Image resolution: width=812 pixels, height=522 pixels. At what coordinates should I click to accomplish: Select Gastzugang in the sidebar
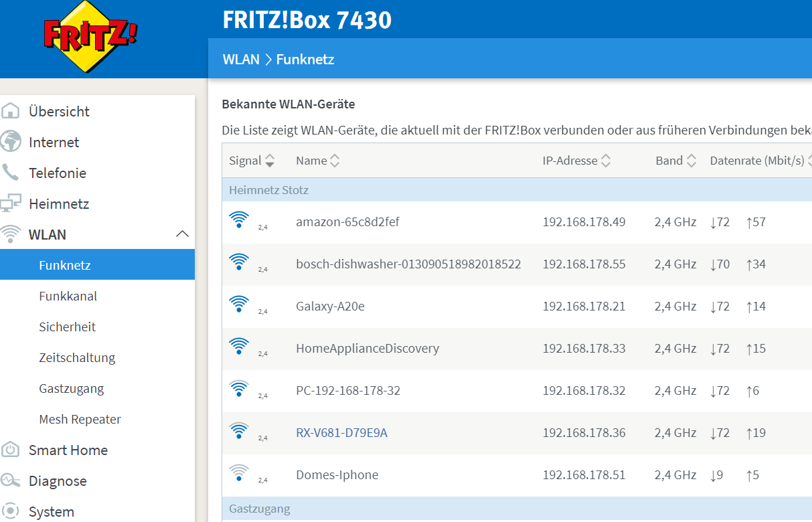tap(72, 388)
